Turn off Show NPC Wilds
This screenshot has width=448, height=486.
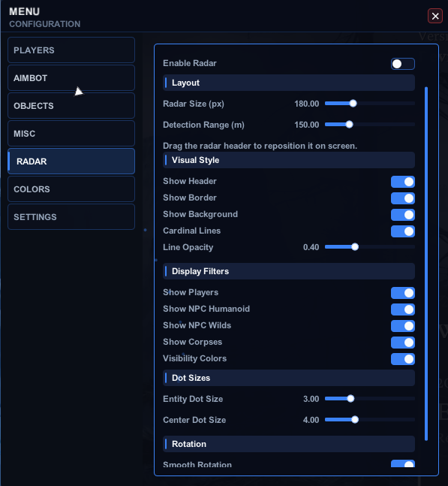402,326
